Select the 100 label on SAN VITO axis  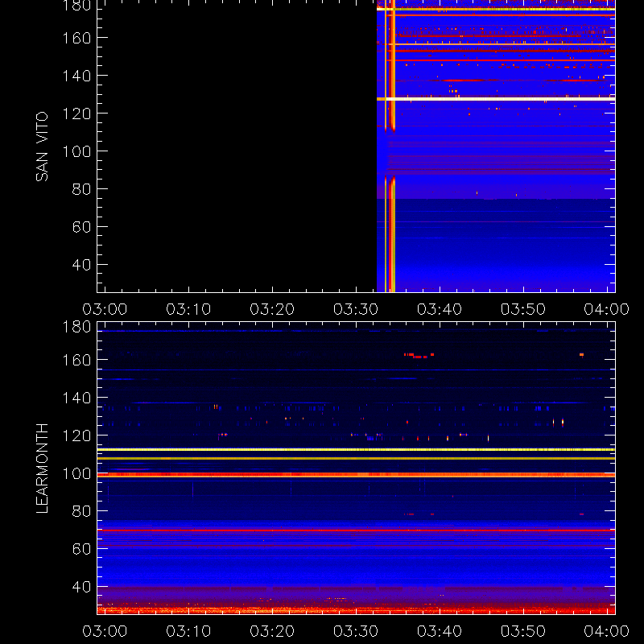(76, 151)
